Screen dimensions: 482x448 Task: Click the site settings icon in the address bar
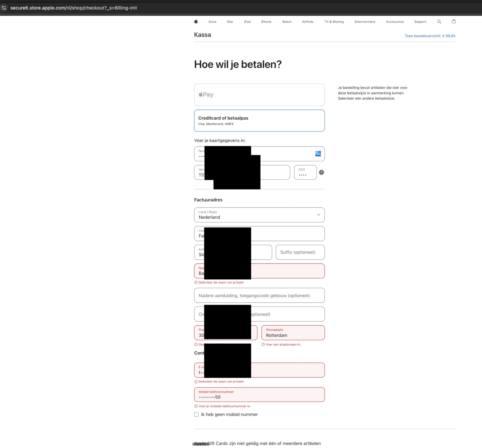point(4,8)
